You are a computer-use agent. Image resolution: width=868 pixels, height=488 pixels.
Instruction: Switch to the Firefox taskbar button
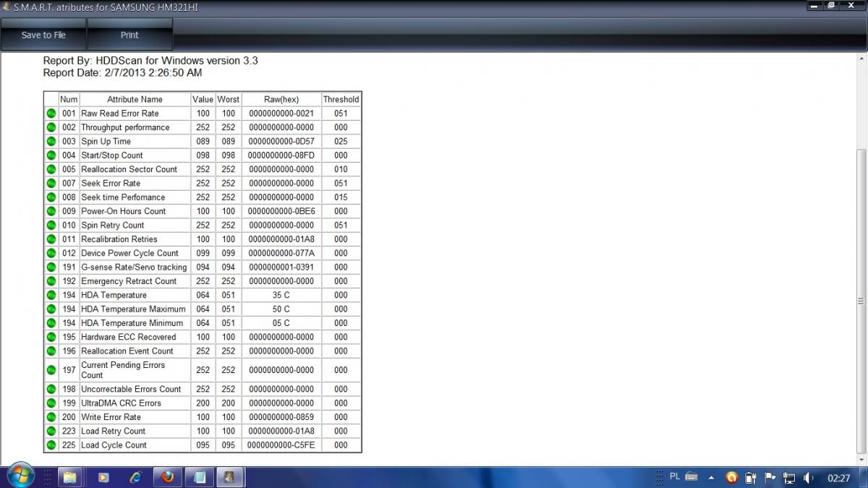169,477
